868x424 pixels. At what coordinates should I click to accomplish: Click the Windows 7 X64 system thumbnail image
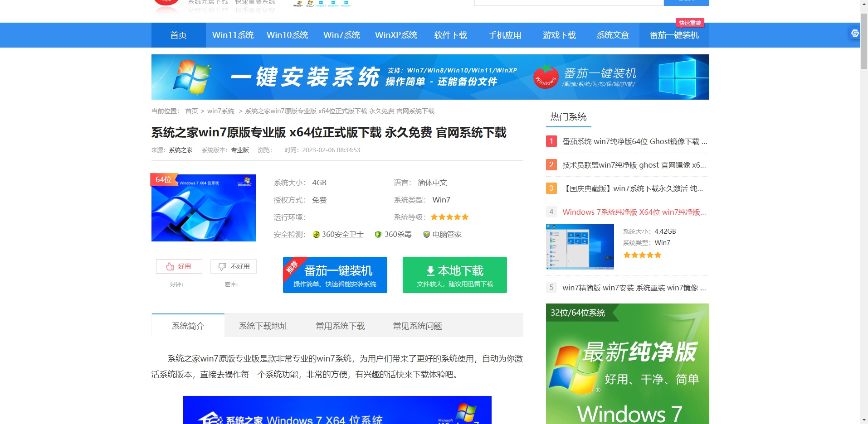click(204, 207)
